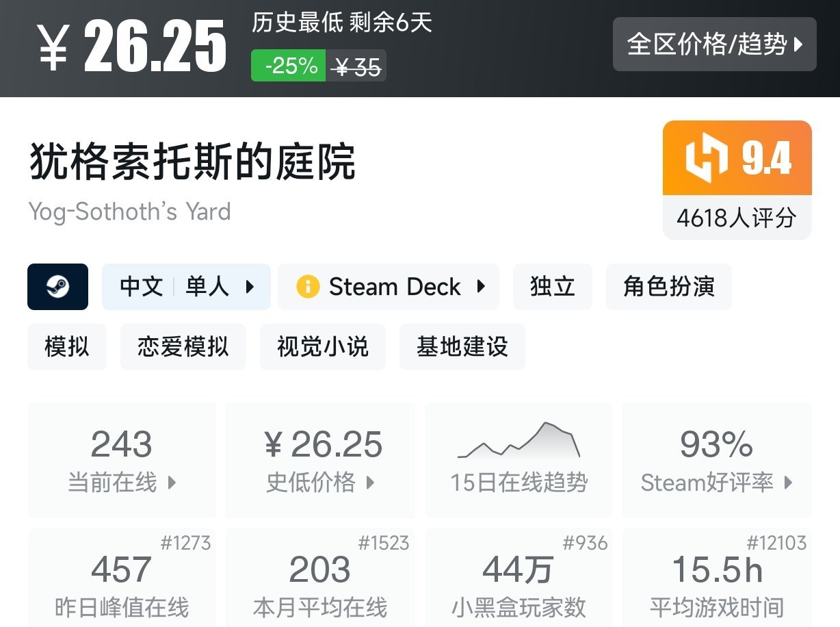This screenshot has width=840, height=627.
Task: Select the 视觉小说 tag
Action: click(x=323, y=347)
